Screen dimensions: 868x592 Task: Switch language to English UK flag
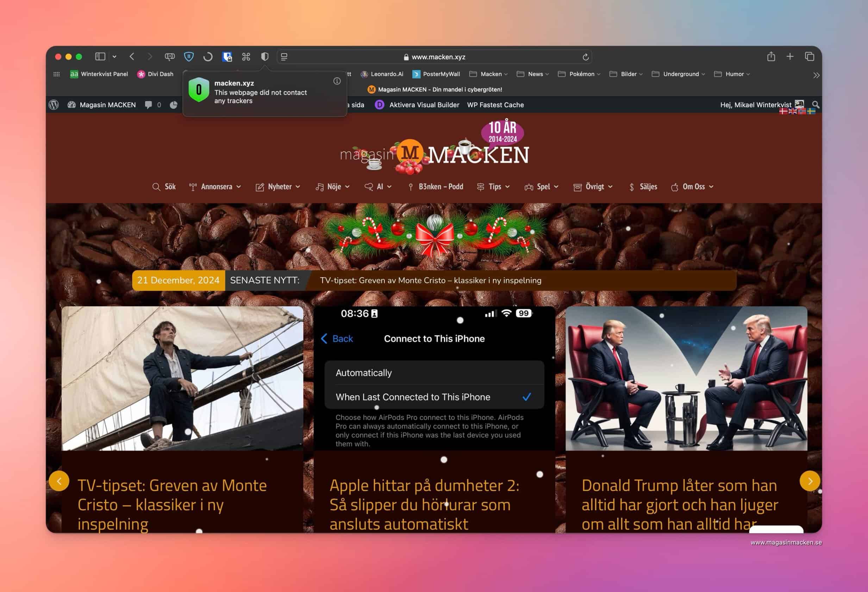(x=792, y=111)
